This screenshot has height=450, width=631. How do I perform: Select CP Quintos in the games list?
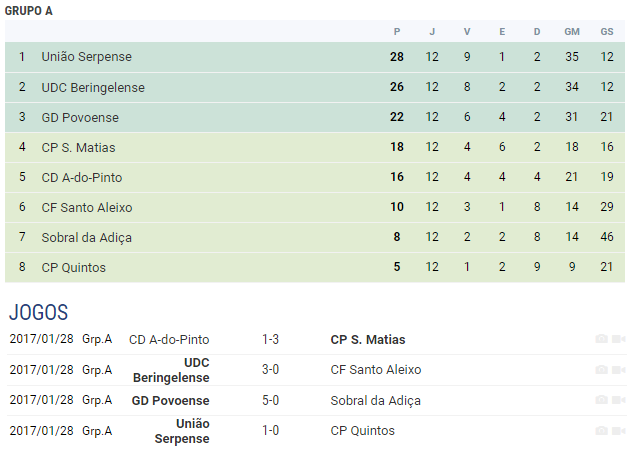tap(362, 431)
